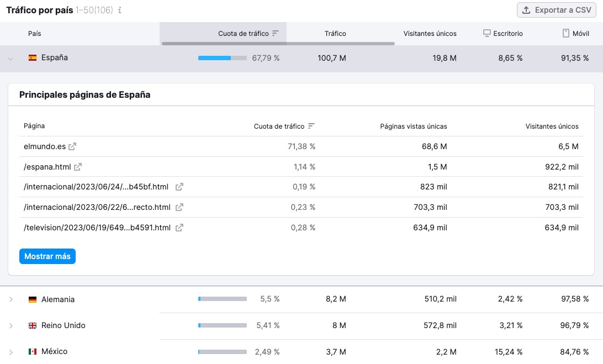Expand the Reino Unido row
Viewport: 603px width, 364px height.
pos(10,326)
